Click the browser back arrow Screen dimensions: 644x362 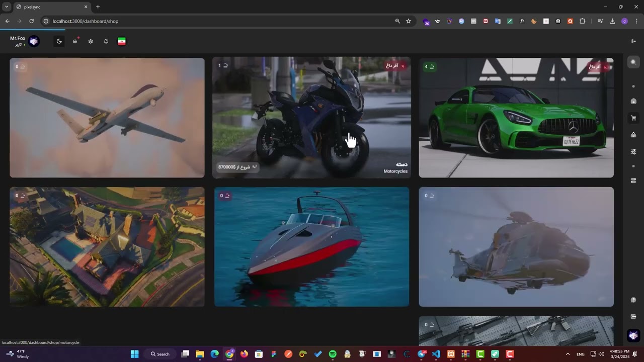click(7, 21)
